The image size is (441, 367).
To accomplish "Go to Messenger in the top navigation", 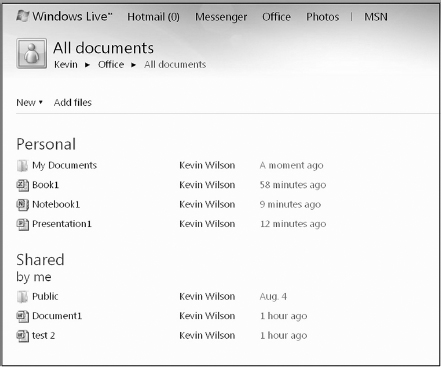I will tap(221, 17).
